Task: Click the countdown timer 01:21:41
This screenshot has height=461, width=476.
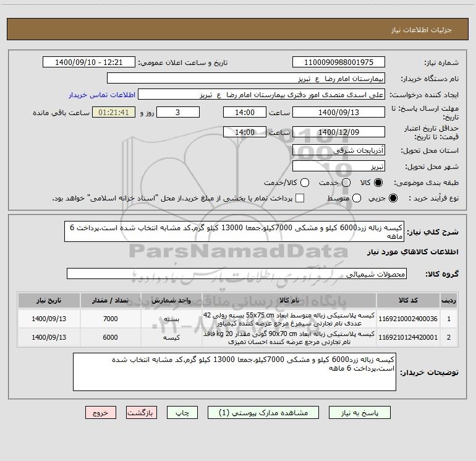Action: coord(114,112)
